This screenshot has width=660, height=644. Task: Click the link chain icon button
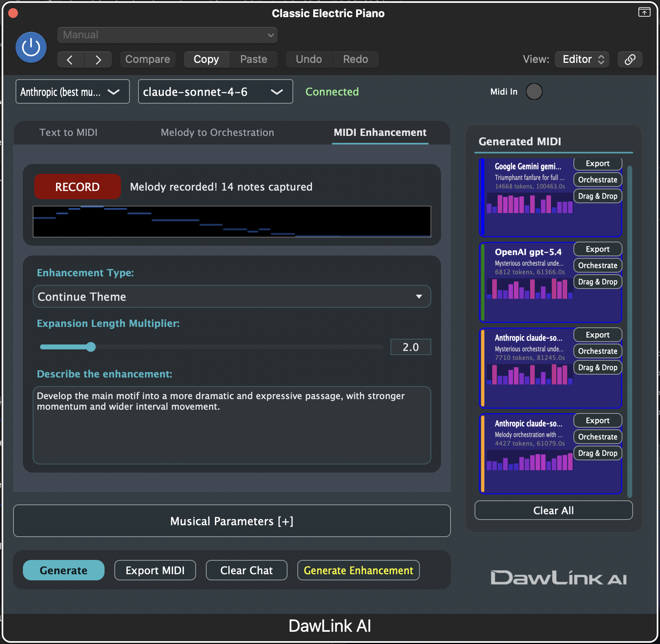click(630, 60)
